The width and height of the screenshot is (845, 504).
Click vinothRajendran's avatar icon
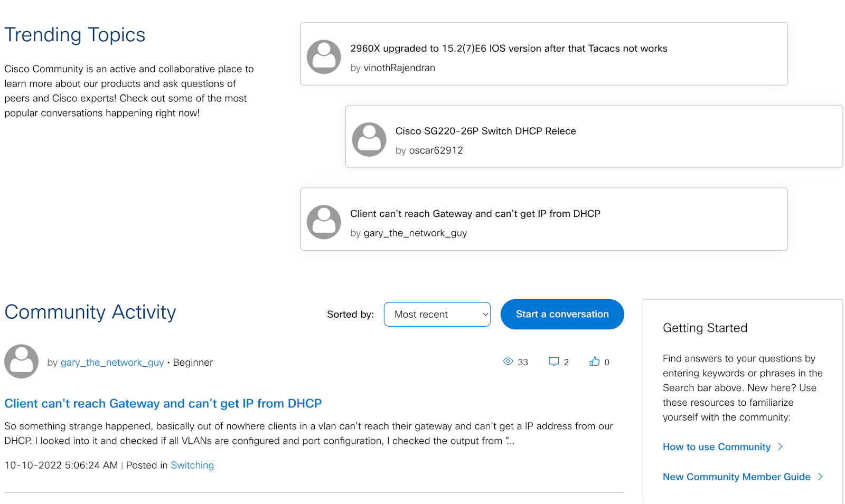coord(324,56)
